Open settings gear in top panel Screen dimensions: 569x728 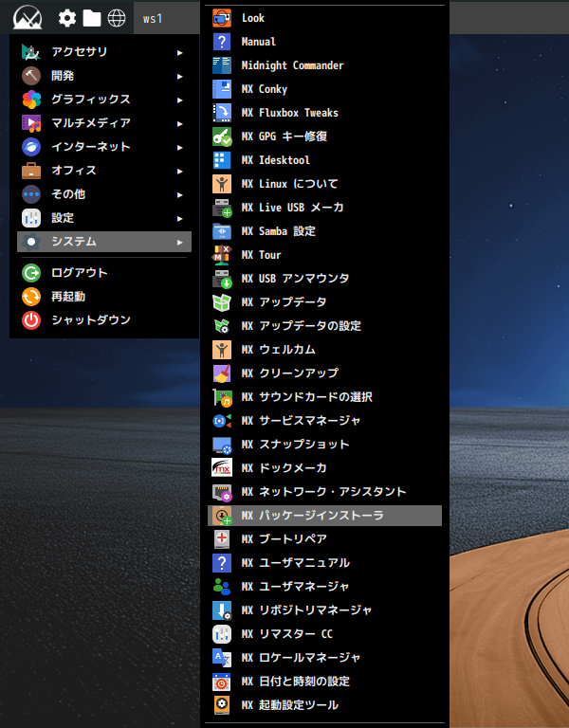(x=67, y=18)
